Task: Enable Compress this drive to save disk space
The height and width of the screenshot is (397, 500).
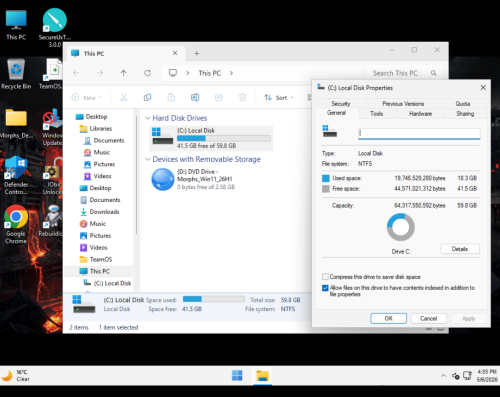Action: [x=325, y=277]
